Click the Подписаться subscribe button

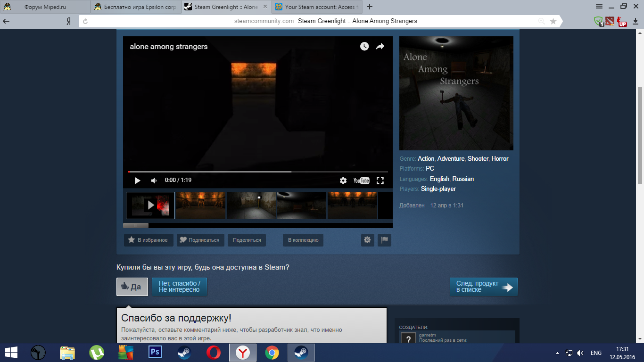click(x=200, y=240)
